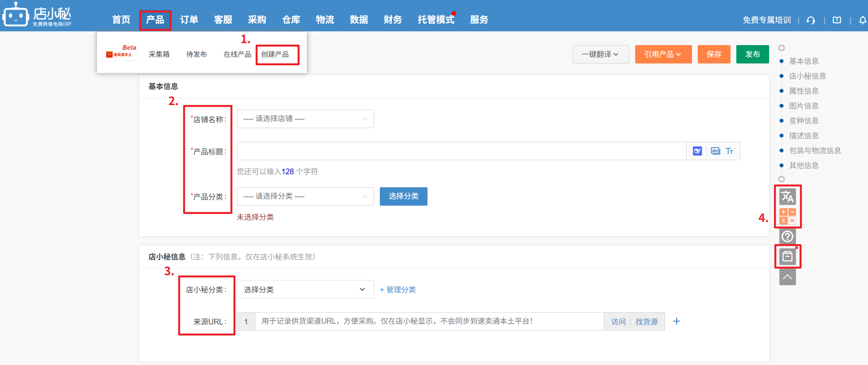The height and width of the screenshot is (365, 868).
Task: Click the + 管理分类 link
Action: (x=398, y=290)
